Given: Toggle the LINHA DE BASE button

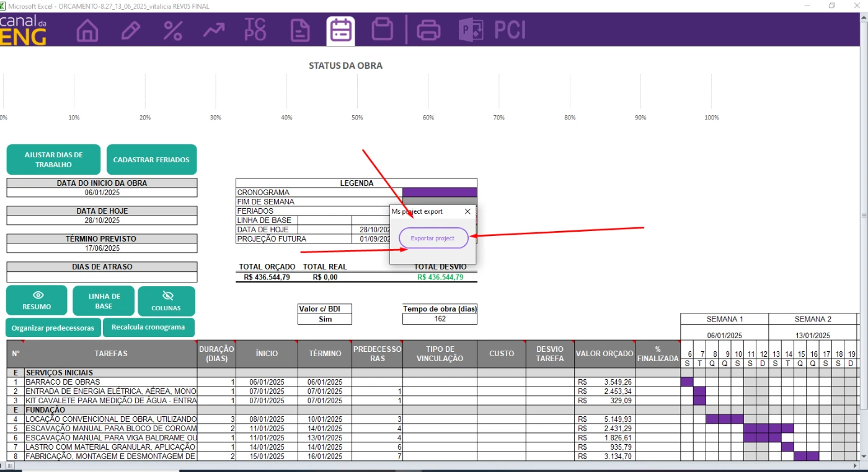Looking at the screenshot, I should [x=104, y=301].
